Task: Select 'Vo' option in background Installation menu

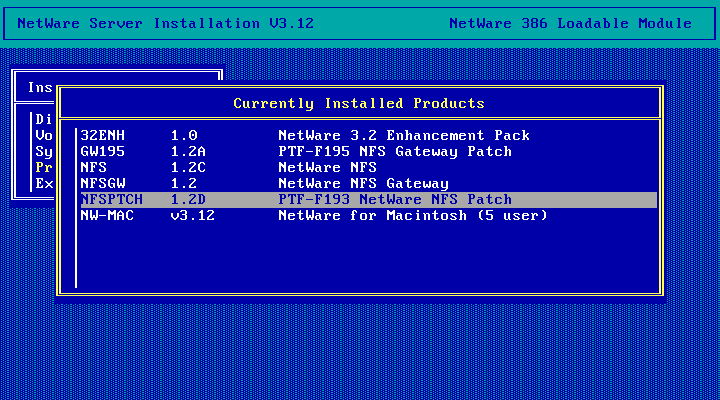Action: point(44,135)
